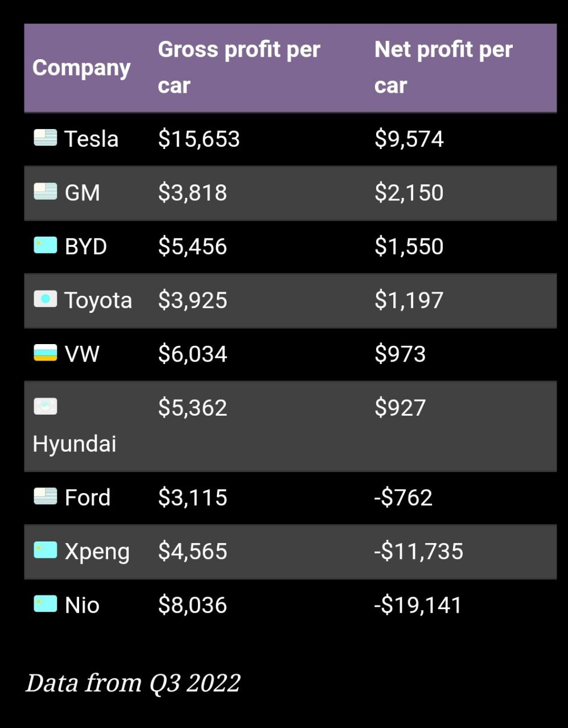Tap the Hyundai company name

[75, 444]
